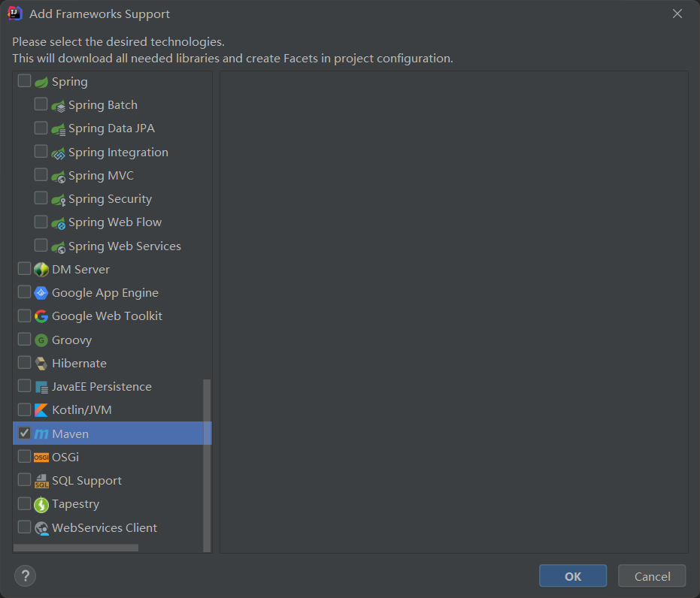Tick the Tapestry checkbox
The height and width of the screenshot is (598, 700).
pyautogui.click(x=24, y=503)
